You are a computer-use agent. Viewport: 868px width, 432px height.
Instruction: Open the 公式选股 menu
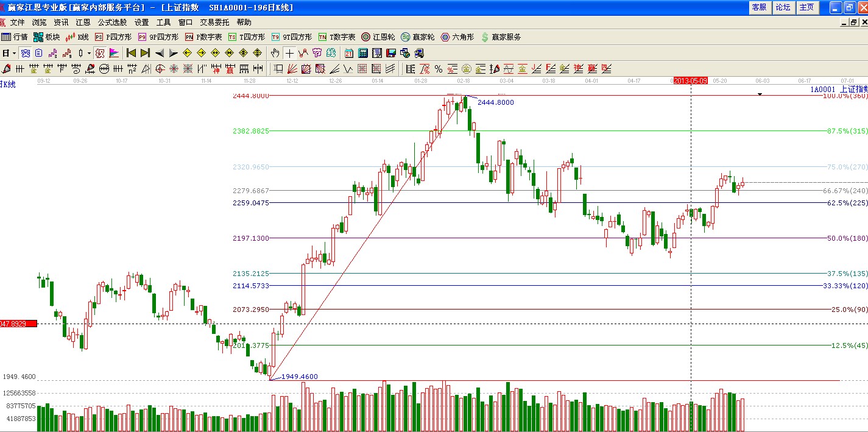[x=113, y=23]
